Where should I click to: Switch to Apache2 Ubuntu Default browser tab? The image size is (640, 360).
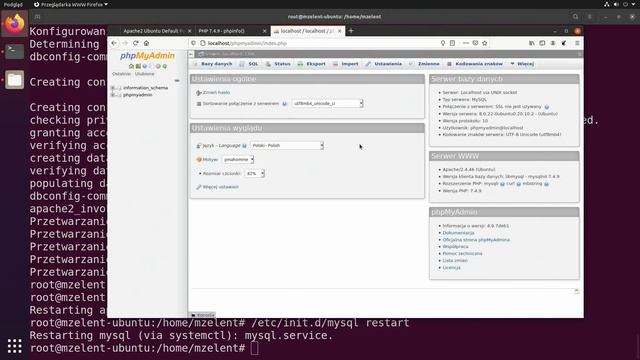pyautogui.click(x=153, y=31)
